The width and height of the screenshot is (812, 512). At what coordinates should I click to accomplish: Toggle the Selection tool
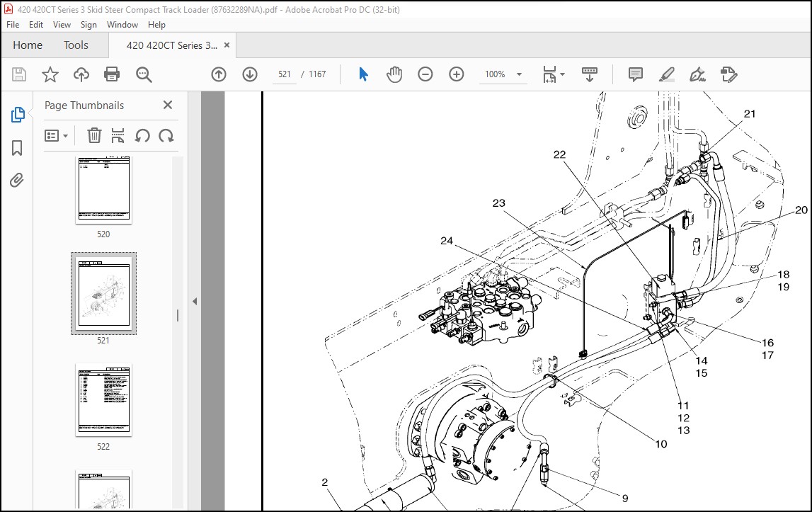[x=363, y=74]
